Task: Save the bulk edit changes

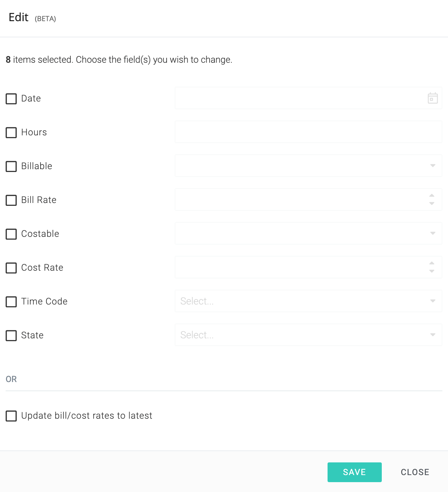Action: (355, 472)
